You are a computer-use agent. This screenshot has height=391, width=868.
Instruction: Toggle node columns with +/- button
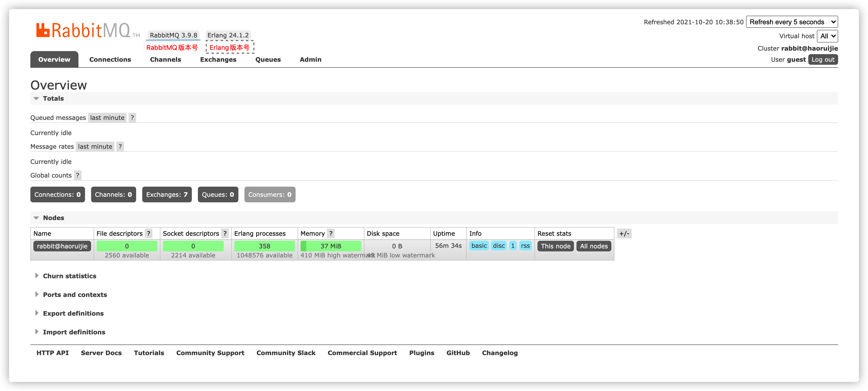click(x=624, y=233)
